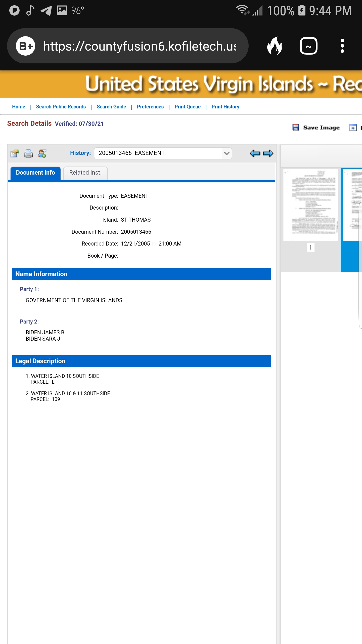Open the Preferences link

150,107
